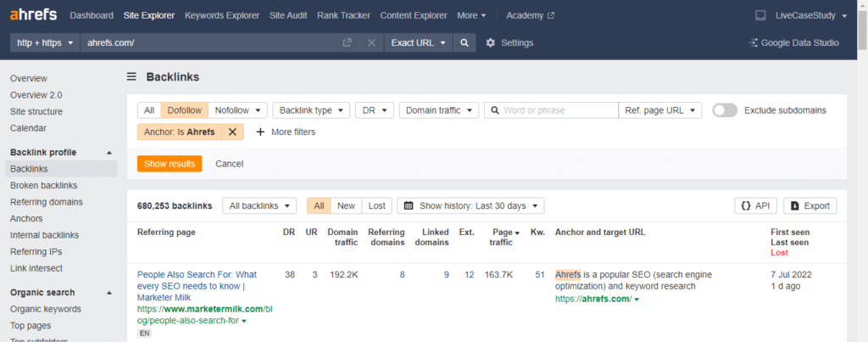Viewport: 868px width, 342px height.
Task: Open Broken backlinks in the sidebar
Action: click(x=44, y=185)
